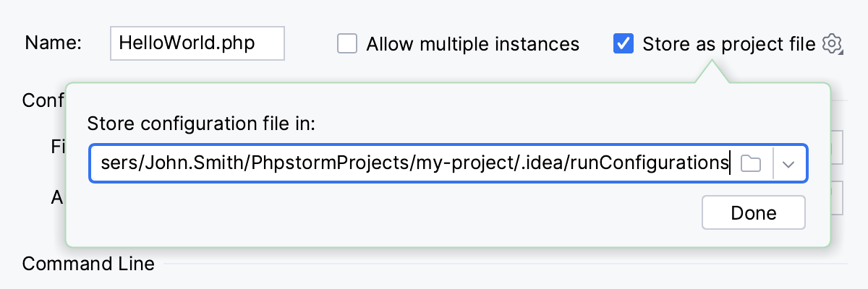Click the lower field edge right of Done

(x=837, y=197)
